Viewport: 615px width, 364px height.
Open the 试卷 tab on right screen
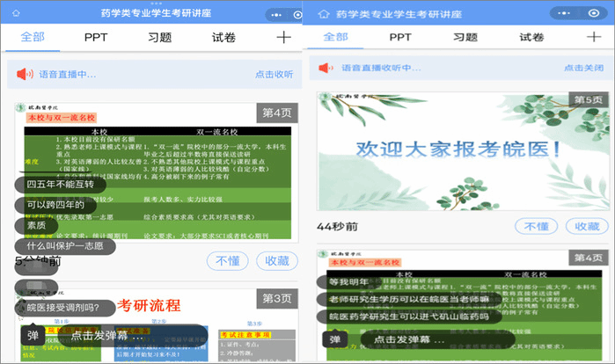point(531,38)
